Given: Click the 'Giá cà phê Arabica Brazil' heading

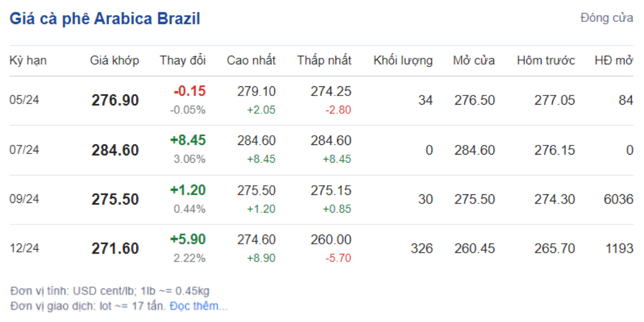Looking at the screenshot, I should tap(105, 19).
